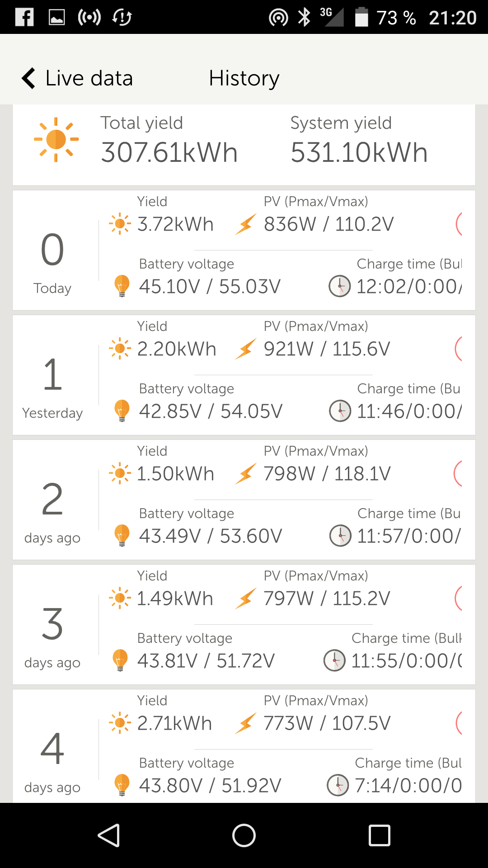The image size is (488, 868).
Task: Select the History title
Action: 244,78
